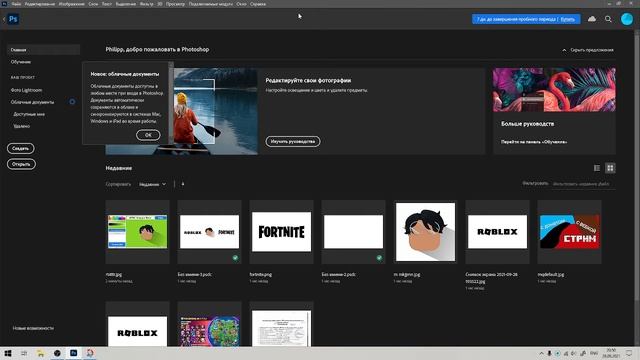Open link Перейти на панель «Обучение»
The width and height of the screenshot is (640, 360).
pos(534,142)
